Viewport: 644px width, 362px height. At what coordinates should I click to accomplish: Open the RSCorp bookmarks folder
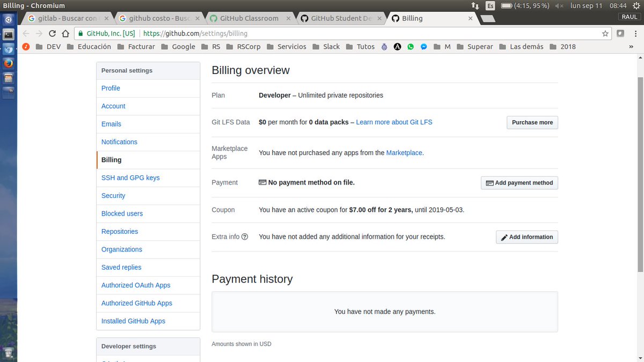coord(243,47)
